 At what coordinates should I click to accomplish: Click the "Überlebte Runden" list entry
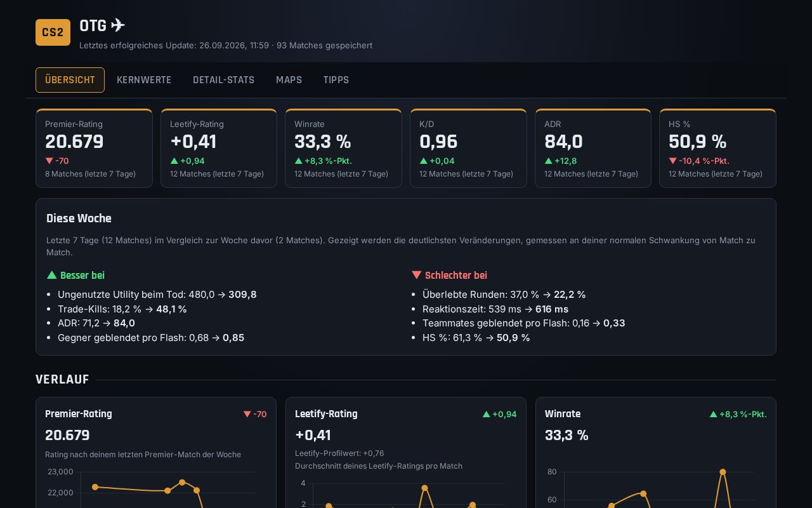tap(504, 295)
